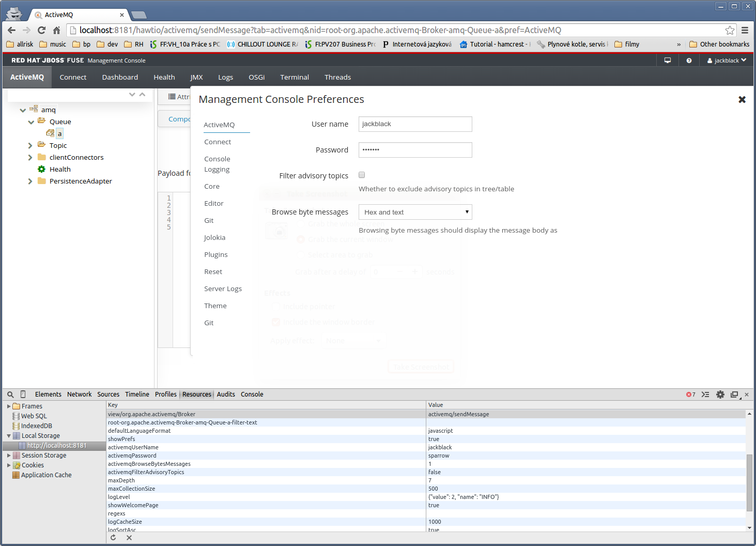Open the Server Logs preferences section
The height and width of the screenshot is (546, 756).
tap(223, 289)
